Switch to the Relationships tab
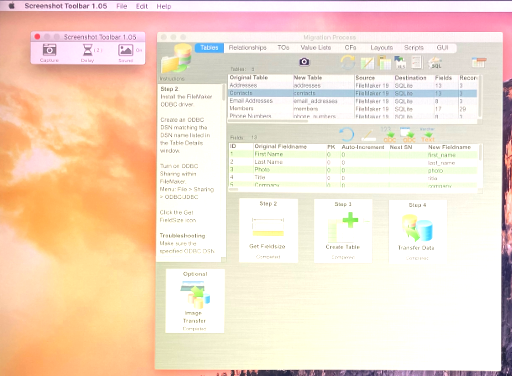 248,48
